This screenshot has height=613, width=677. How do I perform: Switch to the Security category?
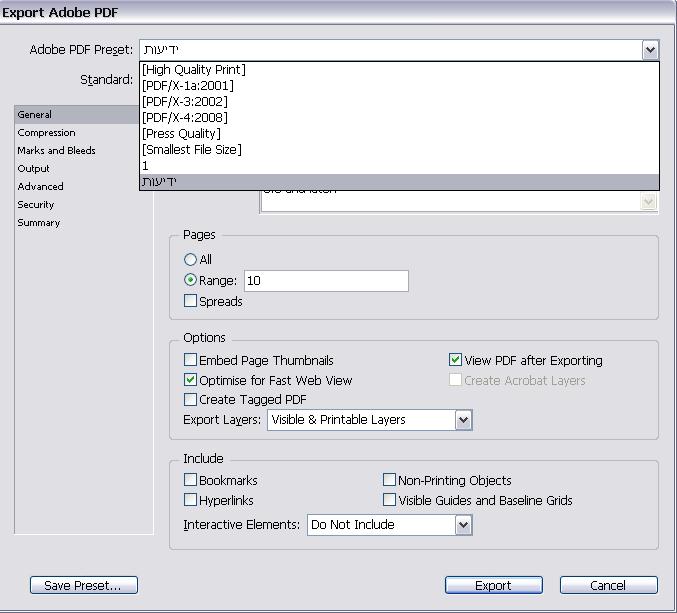(35, 205)
